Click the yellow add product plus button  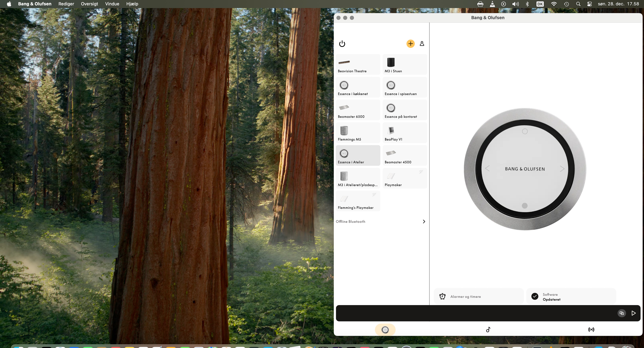410,44
